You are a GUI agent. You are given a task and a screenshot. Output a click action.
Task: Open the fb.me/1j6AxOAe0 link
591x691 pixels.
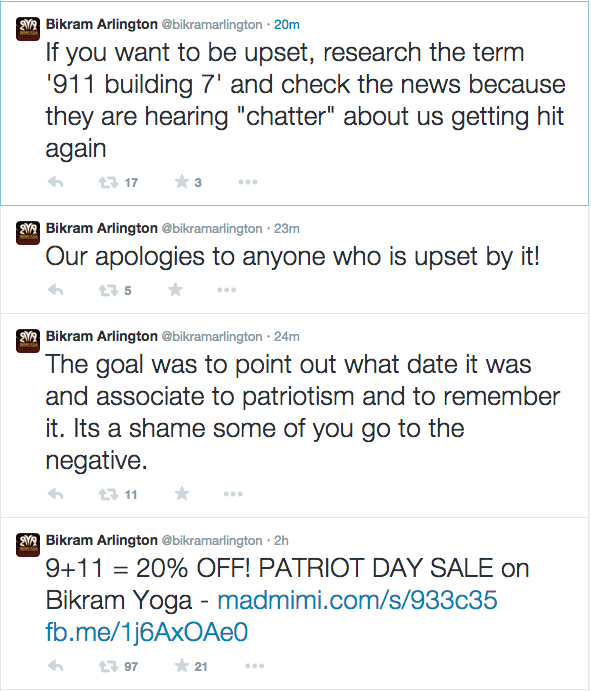point(147,632)
